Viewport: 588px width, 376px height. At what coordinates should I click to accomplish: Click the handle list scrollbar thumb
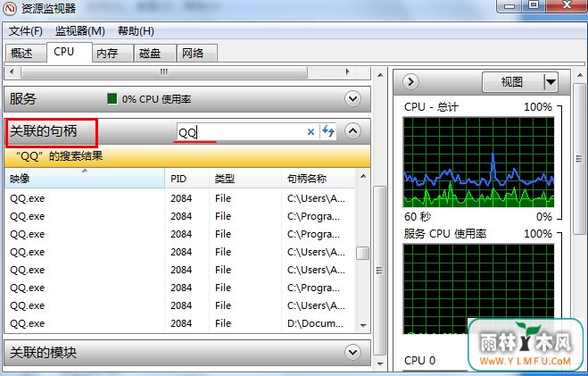click(x=362, y=253)
